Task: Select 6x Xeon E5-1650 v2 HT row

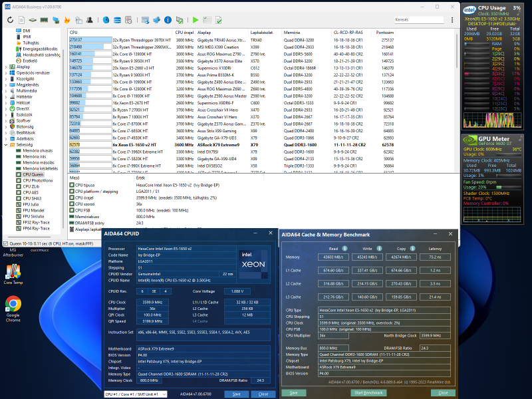Action: click(231, 144)
